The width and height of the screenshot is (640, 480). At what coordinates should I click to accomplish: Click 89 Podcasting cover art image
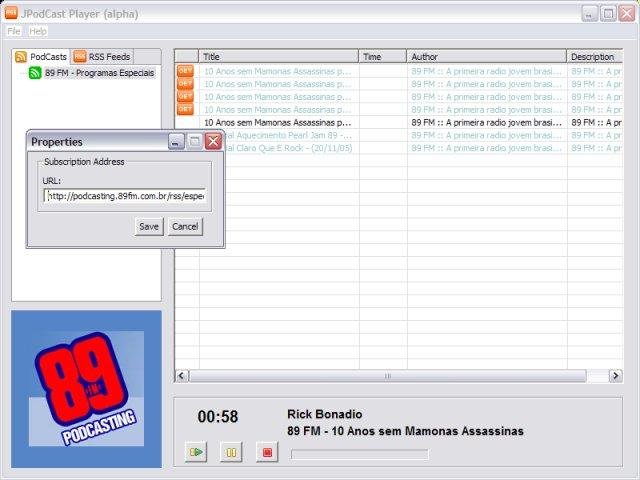pyautogui.click(x=87, y=389)
